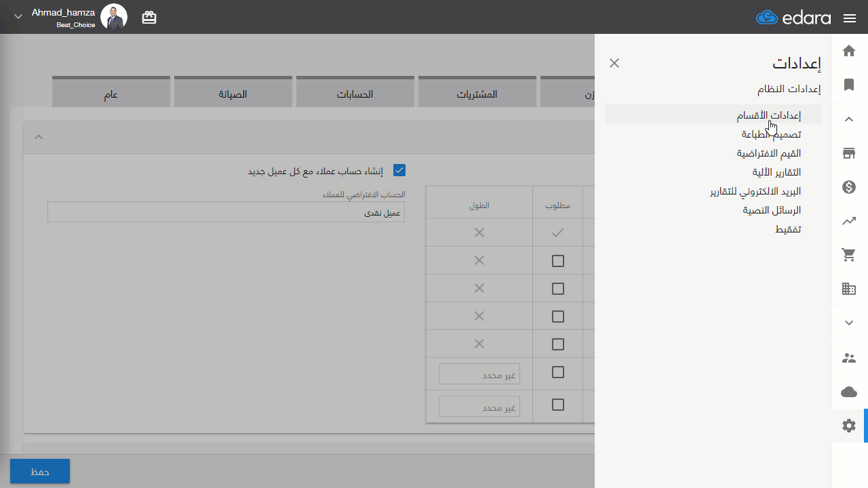
Task: Toggle third empty مطلوب checkbox in table
Action: pyautogui.click(x=558, y=317)
